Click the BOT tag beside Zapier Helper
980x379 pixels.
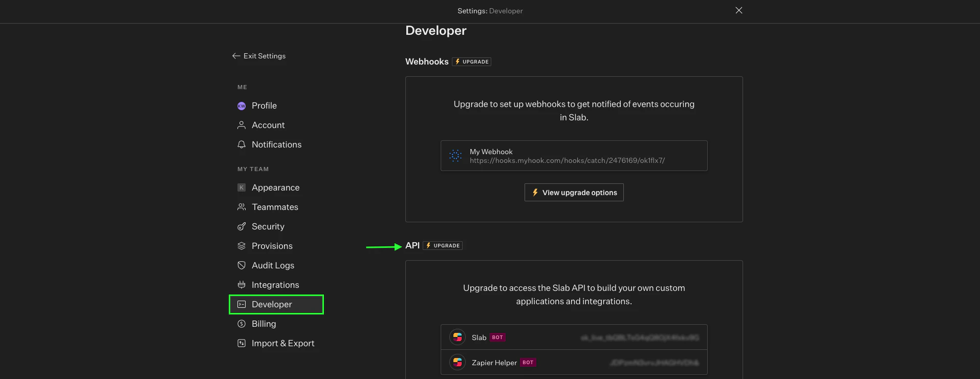click(528, 363)
